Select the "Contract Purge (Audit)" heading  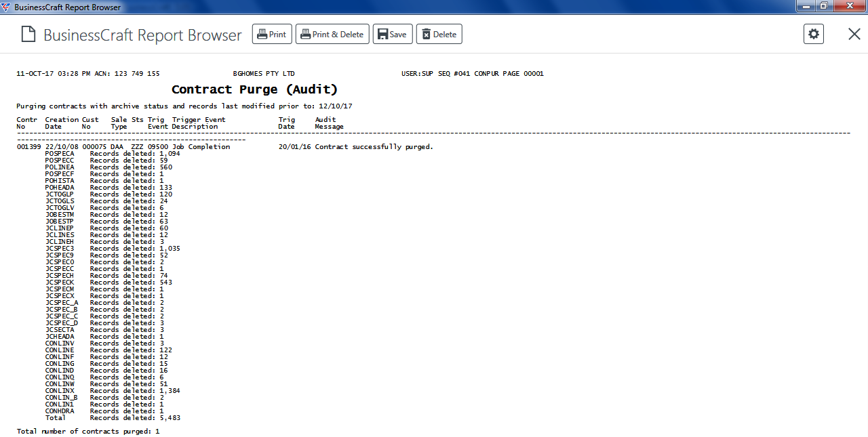tap(254, 89)
